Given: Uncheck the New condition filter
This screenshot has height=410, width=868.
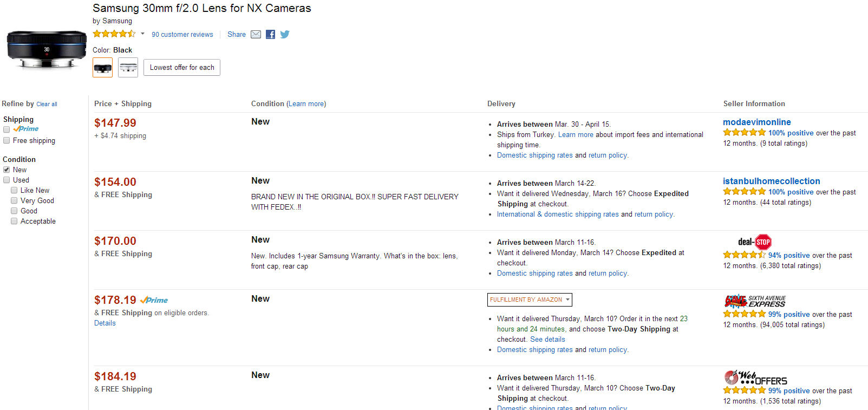Looking at the screenshot, I should tap(6, 170).
